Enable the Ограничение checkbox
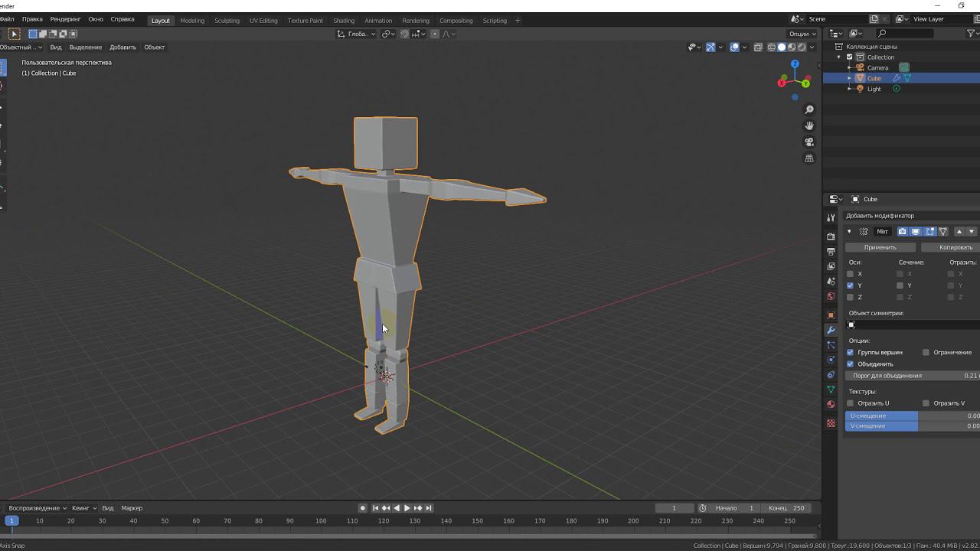The image size is (980, 551). pyautogui.click(x=926, y=353)
